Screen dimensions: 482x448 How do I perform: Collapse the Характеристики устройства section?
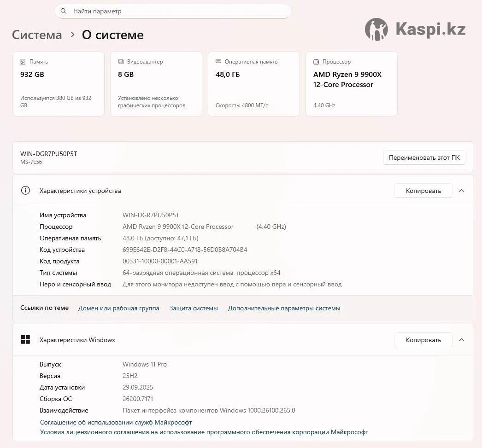tap(462, 191)
